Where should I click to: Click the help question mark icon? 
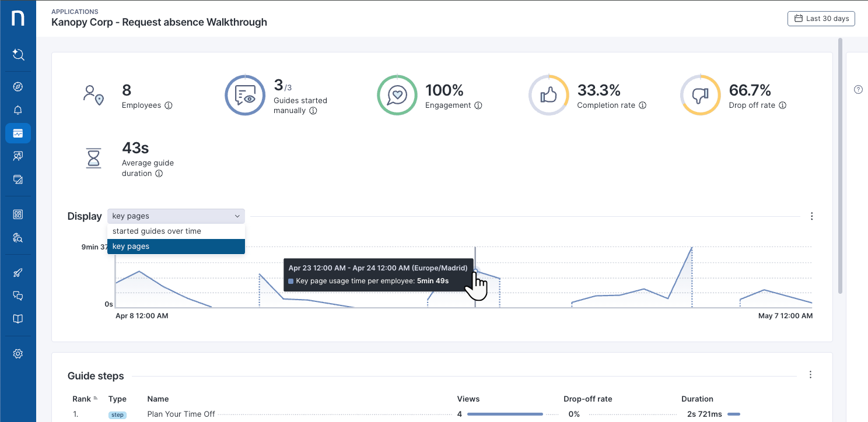[x=858, y=90]
